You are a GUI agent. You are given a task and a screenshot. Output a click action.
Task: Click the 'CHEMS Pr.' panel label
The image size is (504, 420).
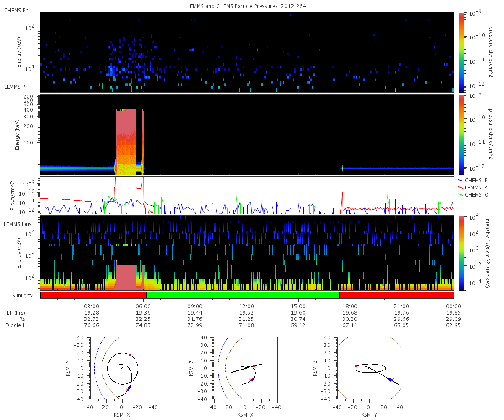pyautogui.click(x=16, y=10)
